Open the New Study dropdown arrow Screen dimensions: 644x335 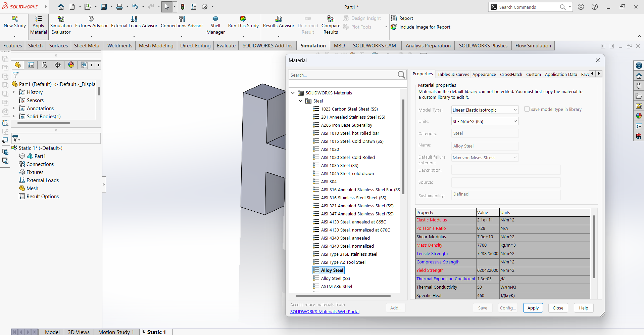(14, 36)
